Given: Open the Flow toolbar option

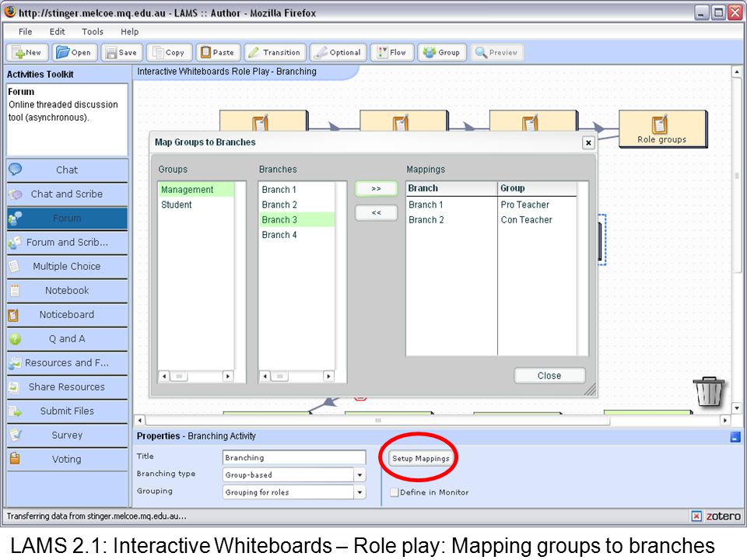Looking at the screenshot, I should [392, 52].
